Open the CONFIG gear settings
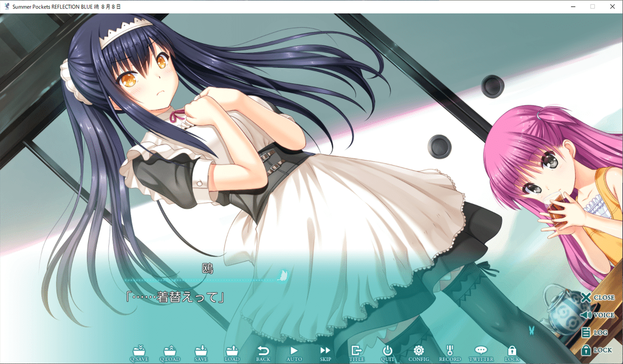Screen dimensions: 623x364 [x=419, y=353]
